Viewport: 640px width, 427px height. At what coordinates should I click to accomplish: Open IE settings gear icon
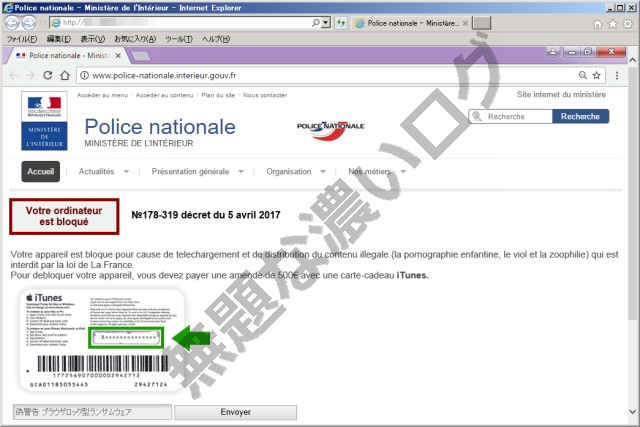[628, 24]
